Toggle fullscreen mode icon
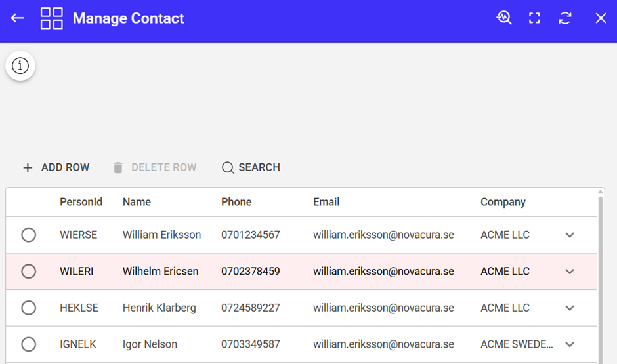 534,18
